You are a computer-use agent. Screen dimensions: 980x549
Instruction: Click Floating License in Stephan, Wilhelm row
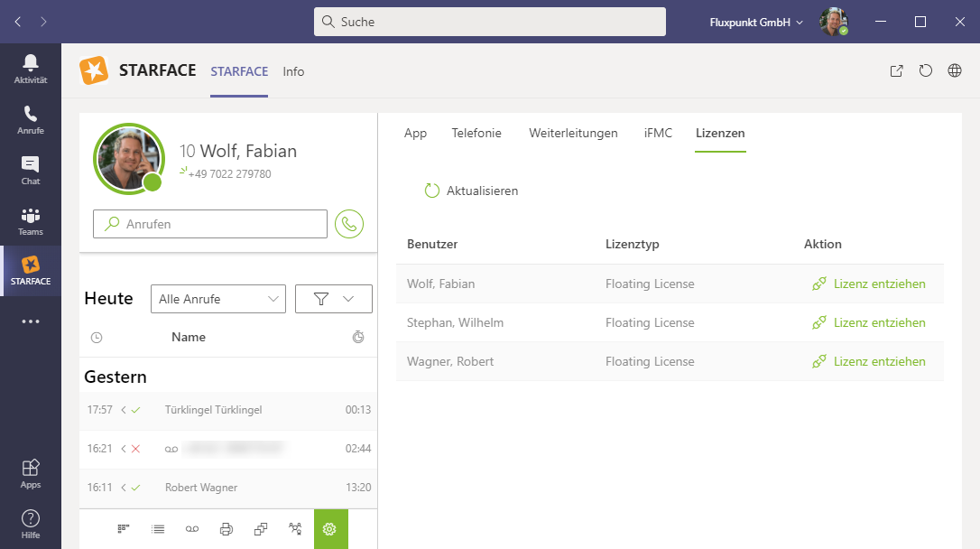click(650, 322)
